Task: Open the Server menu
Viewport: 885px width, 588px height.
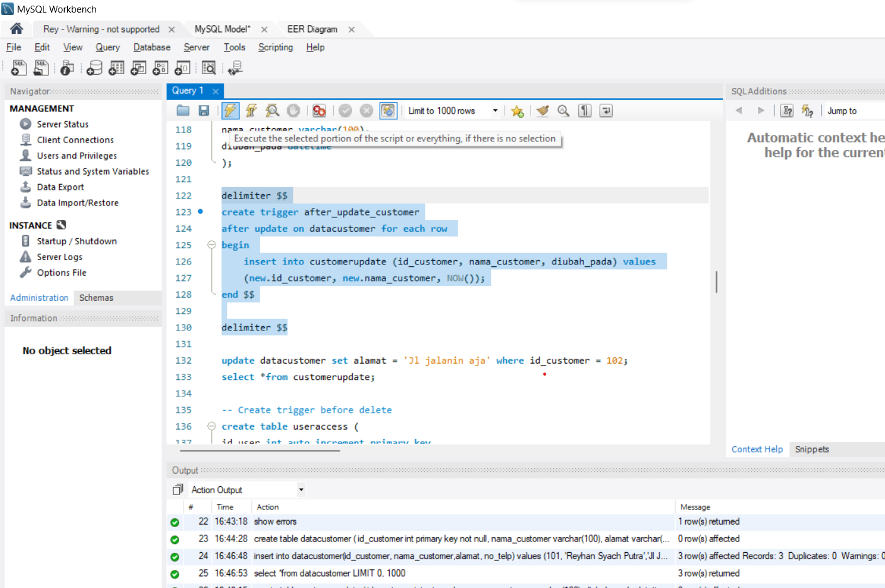Action: pos(196,47)
